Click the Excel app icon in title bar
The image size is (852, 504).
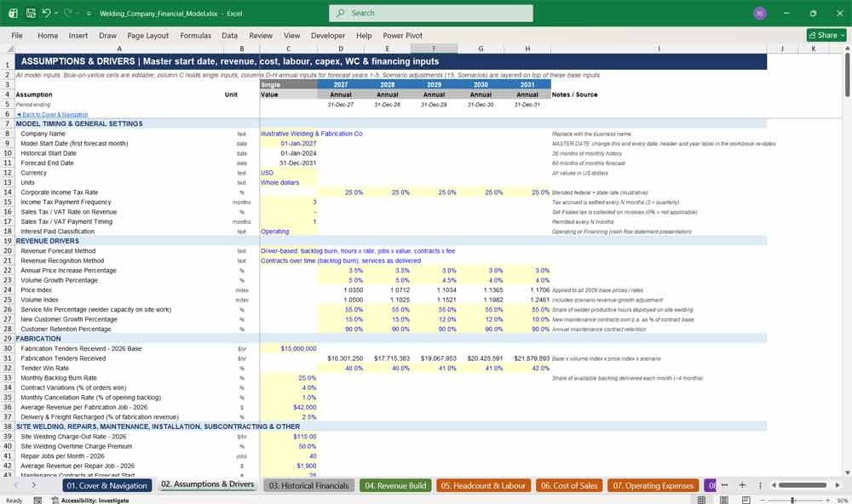(x=13, y=13)
